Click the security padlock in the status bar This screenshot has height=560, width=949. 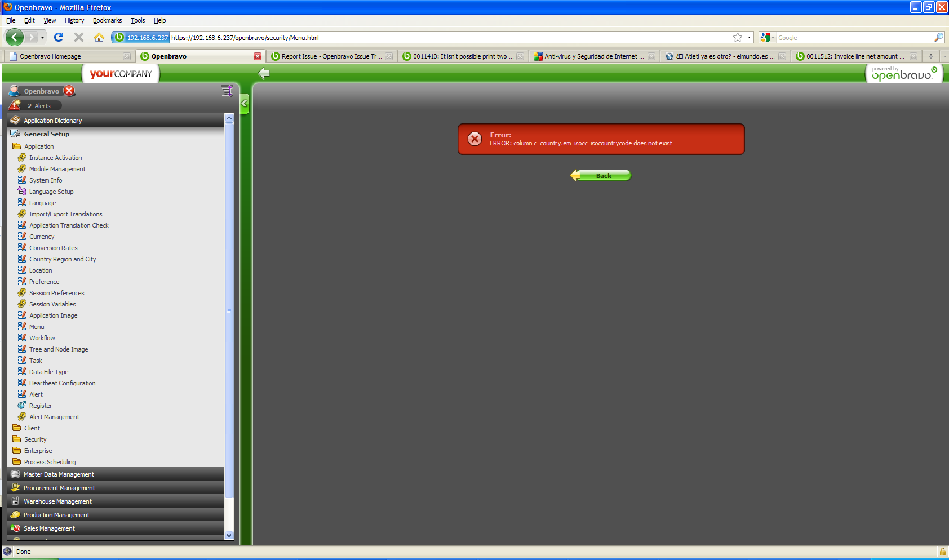tap(942, 552)
